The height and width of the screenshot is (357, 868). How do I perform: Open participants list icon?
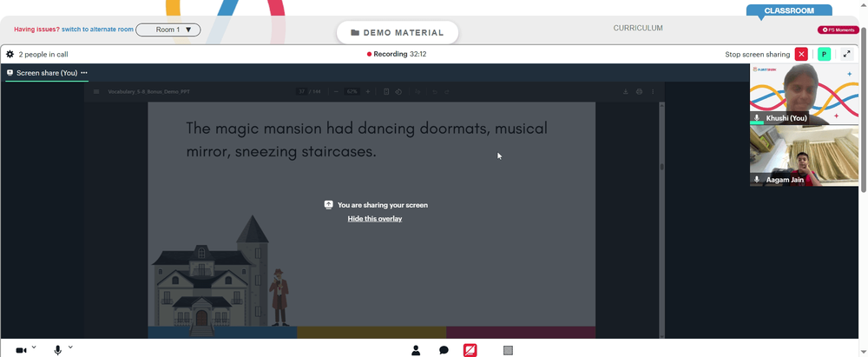click(416, 350)
